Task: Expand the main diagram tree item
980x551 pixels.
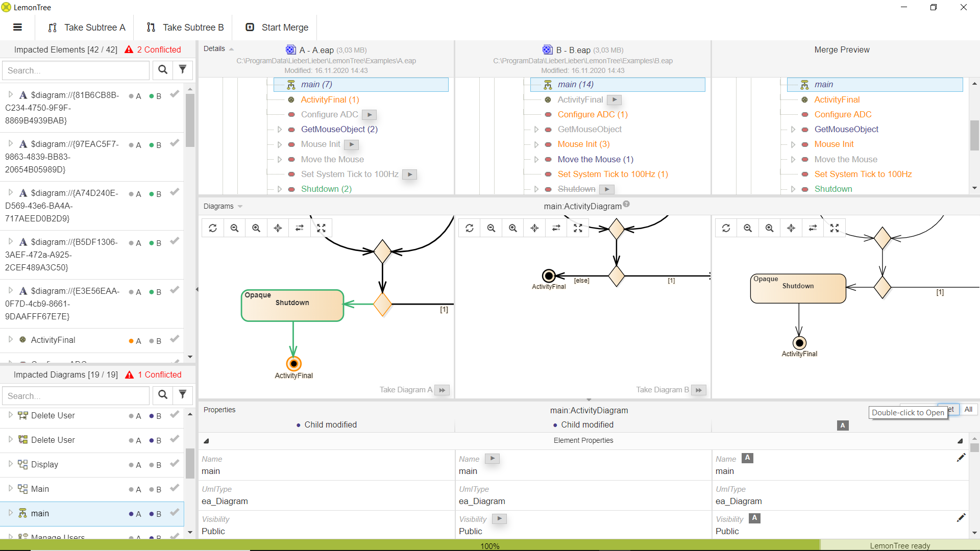Action: click(9, 513)
